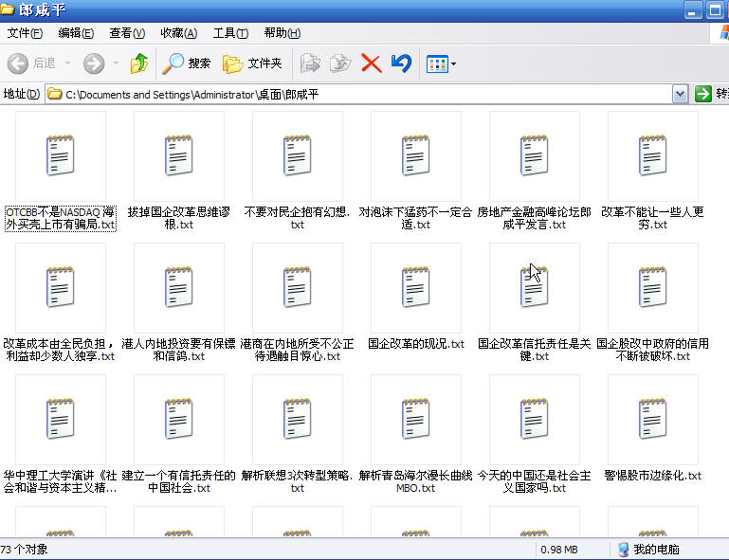The height and width of the screenshot is (560, 729).
Task: Open the Back history dropdown arrow
Action: pyautogui.click(x=68, y=63)
